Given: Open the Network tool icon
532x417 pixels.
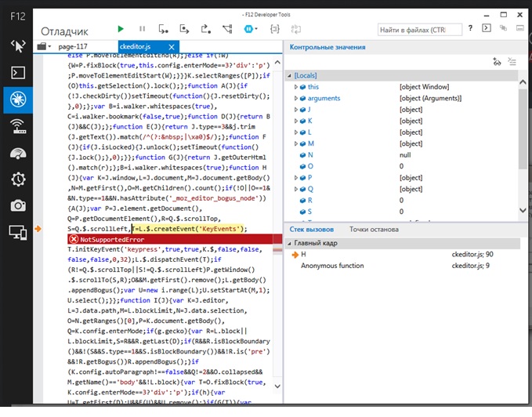Looking at the screenshot, I should [x=18, y=126].
